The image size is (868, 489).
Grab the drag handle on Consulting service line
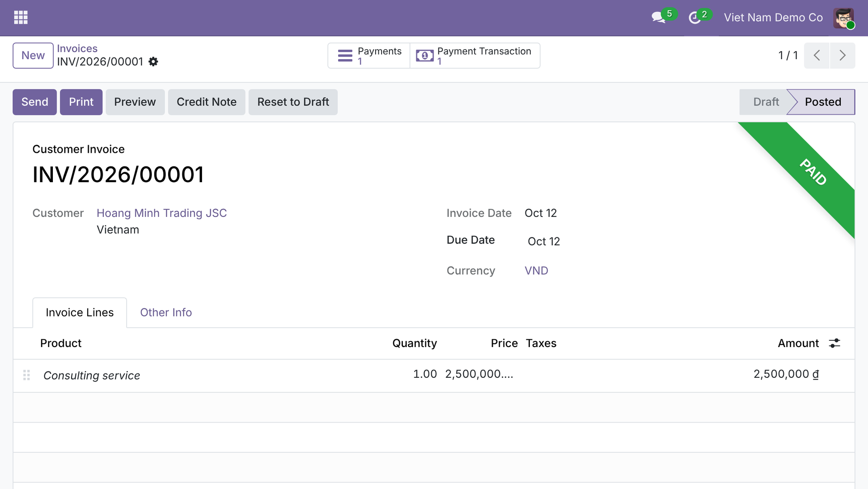[27, 375]
